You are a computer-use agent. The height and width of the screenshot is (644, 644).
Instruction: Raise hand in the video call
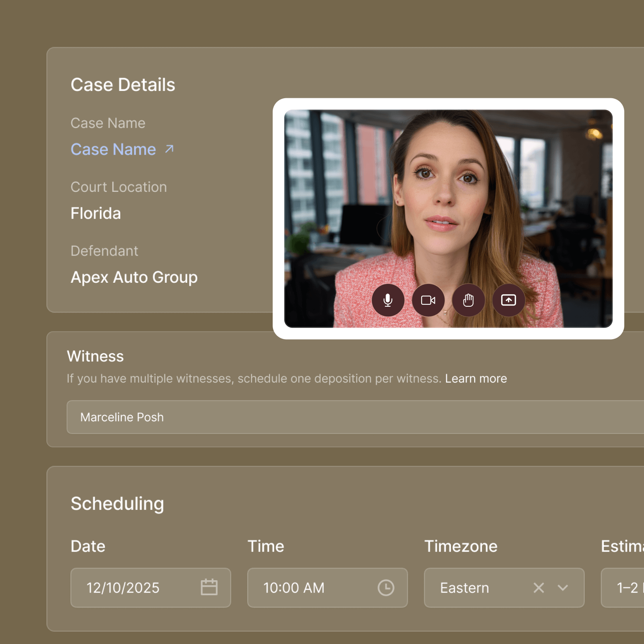pos(468,300)
